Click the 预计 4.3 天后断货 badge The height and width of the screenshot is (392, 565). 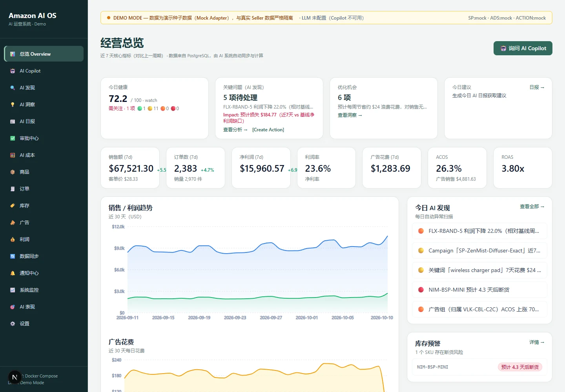coord(520,367)
